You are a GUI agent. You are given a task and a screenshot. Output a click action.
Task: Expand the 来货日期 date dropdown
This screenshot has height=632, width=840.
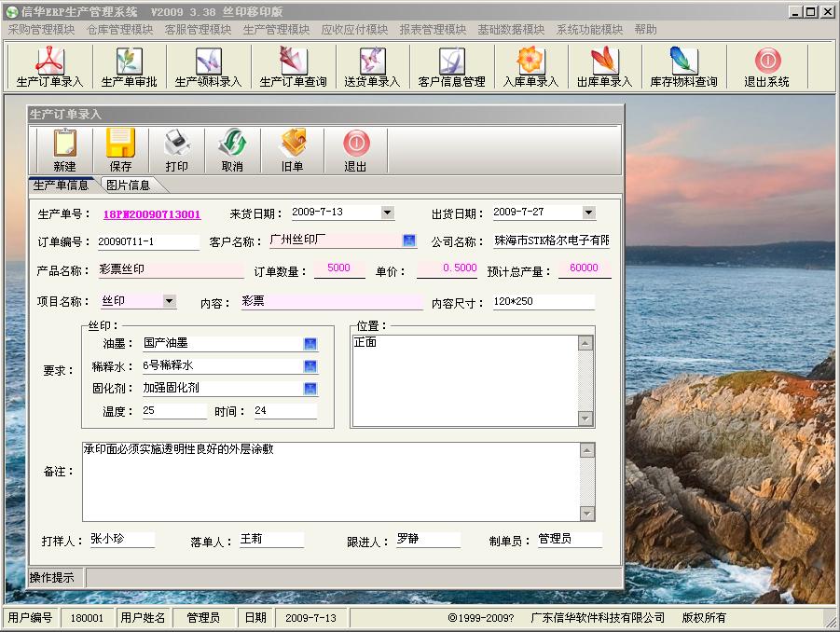click(x=387, y=213)
